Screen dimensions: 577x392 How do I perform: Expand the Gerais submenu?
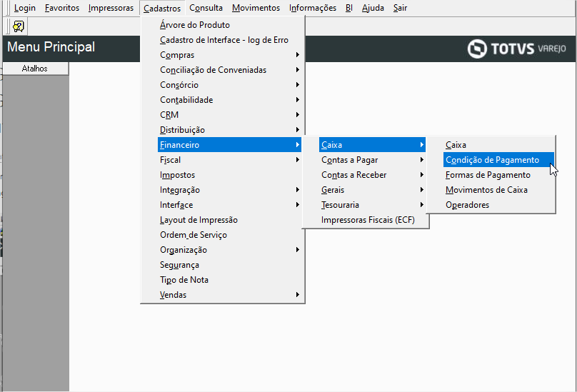pyautogui.click(x=372, y=190)
